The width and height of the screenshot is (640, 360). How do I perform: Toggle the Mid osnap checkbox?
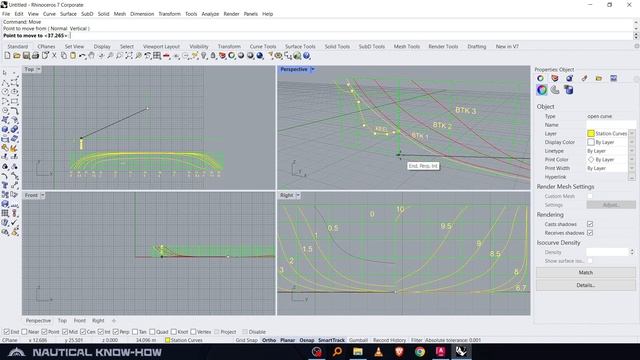(x=64, y=332)
